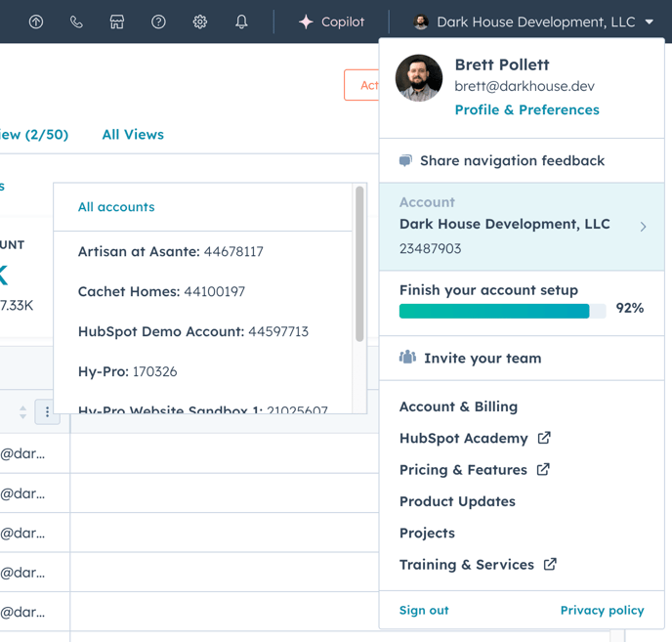Open the settings gear icon
The image size is (672, 642).
[199, 21]
